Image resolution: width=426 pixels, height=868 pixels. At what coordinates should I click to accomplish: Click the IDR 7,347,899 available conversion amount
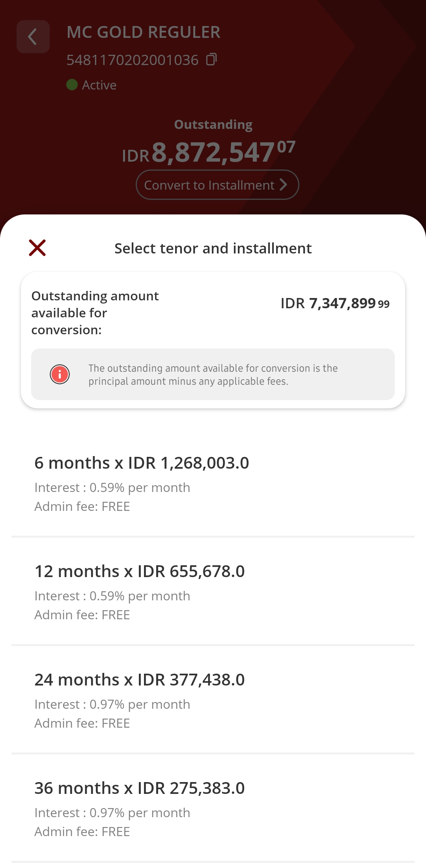[x=334, y=304]
